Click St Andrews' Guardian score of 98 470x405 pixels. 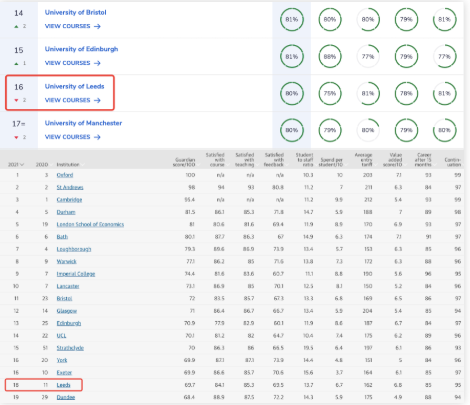click(x=192, y=187)
